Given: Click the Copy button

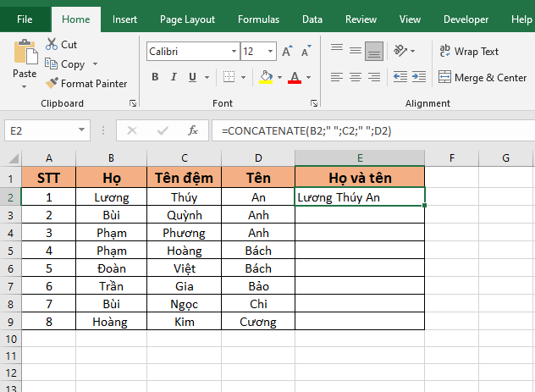Looking at the screenshot, I should click(72, 64).
